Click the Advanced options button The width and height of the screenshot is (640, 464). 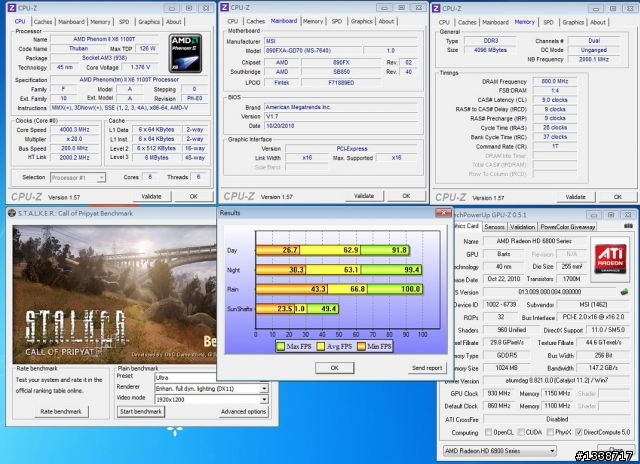[243, 411]
